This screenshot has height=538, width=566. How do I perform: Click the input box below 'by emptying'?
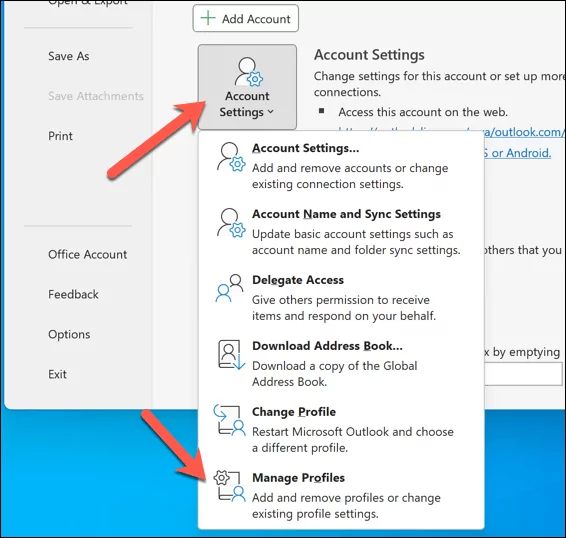(x=523, y=374)
